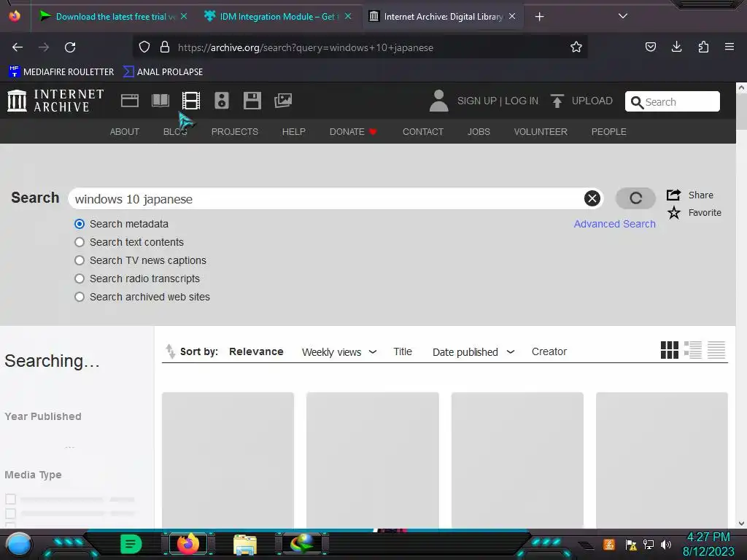The width and height of the screenshot is (747, 560).
Task: Select the Search text contents option
Action: click(x=80, y=242)
